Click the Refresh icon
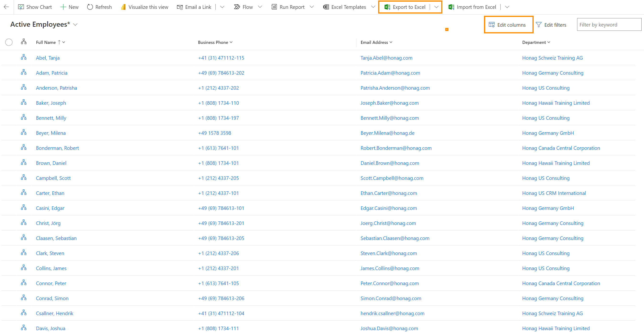Image resolution: width=644 pixels, height=334 pixels. 90,7
